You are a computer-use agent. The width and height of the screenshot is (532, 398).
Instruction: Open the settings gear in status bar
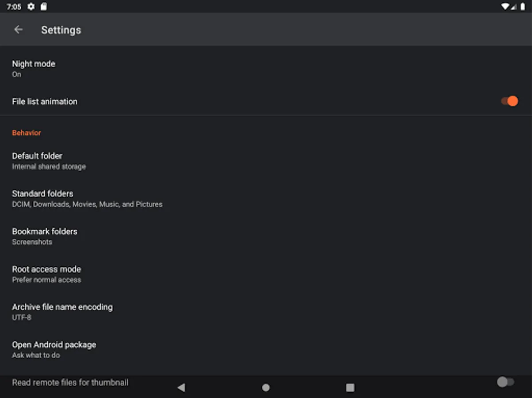31,7
